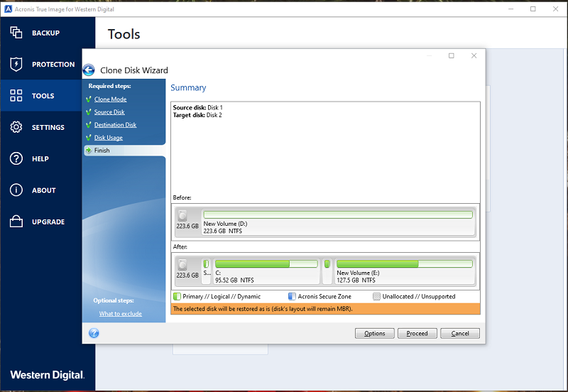Go to the Clone Mode step

point(110,99)
